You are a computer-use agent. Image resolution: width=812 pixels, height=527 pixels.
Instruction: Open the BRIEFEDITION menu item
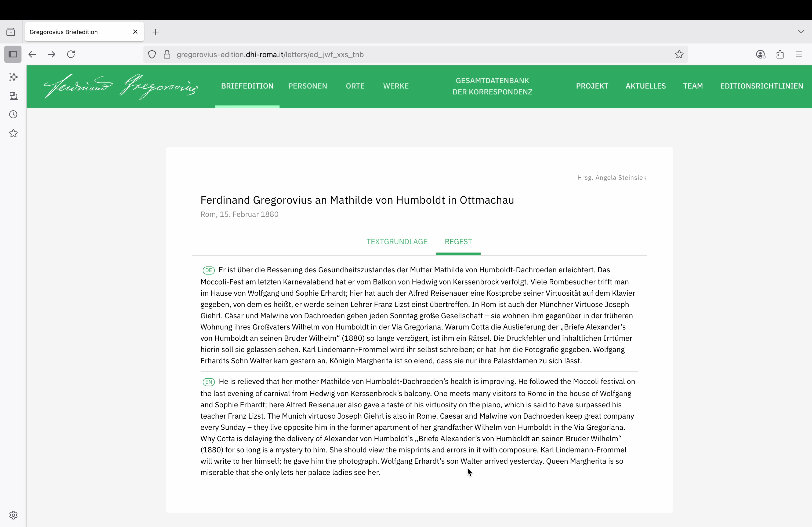point(247,86)
